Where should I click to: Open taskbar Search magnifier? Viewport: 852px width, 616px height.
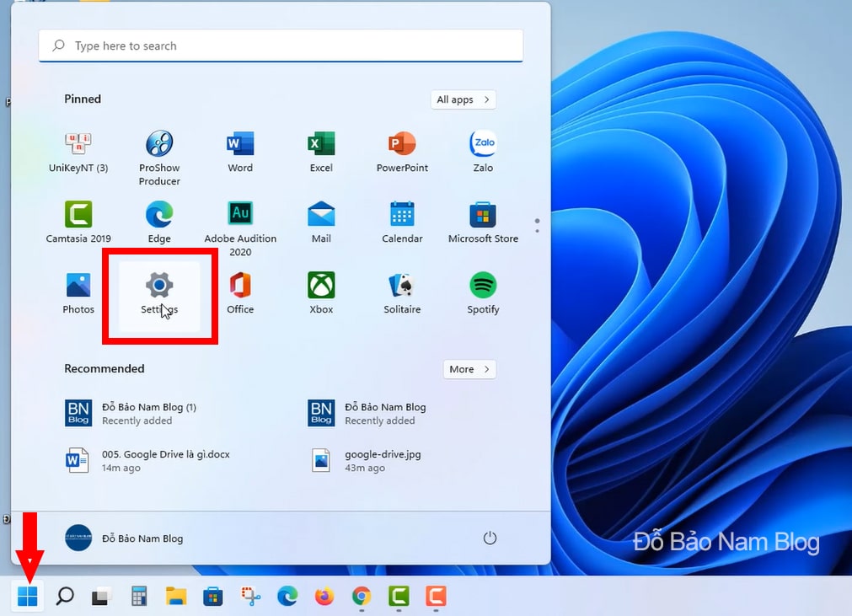65,596
